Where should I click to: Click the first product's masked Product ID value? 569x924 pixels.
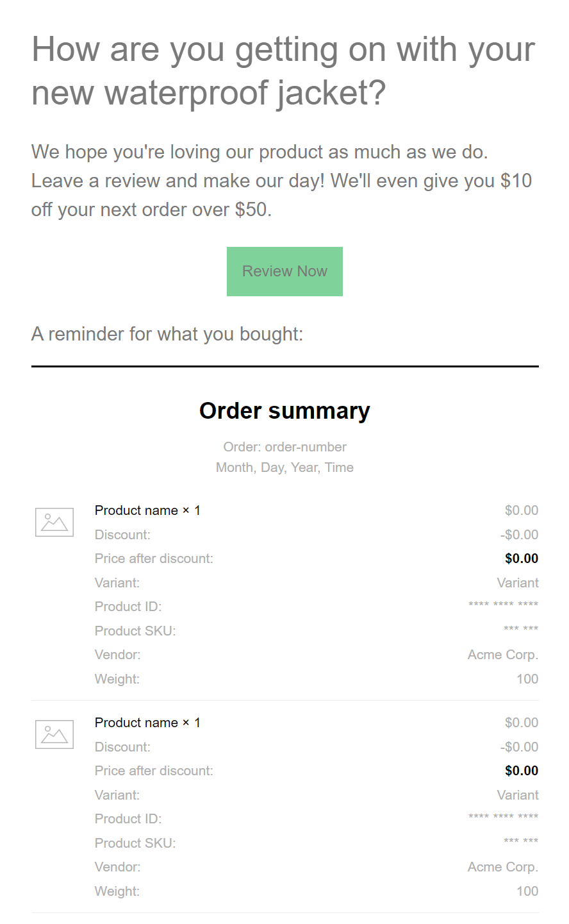pos(503,605)
